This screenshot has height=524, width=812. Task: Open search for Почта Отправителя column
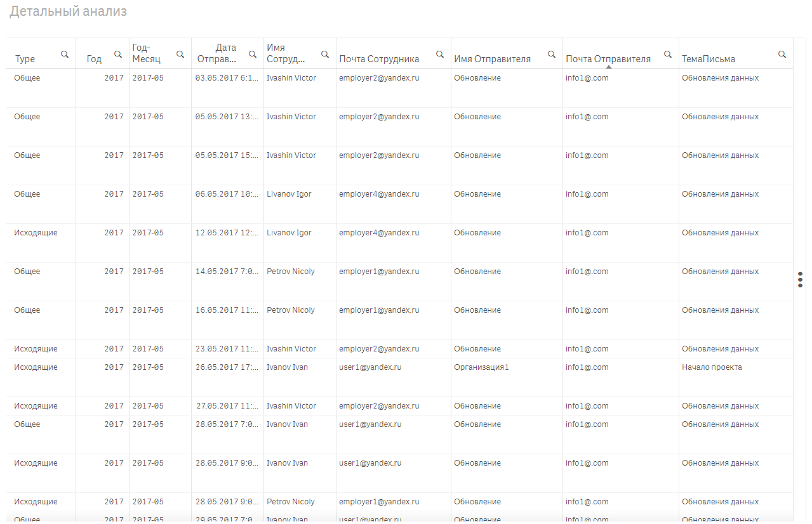coord(668,55)
